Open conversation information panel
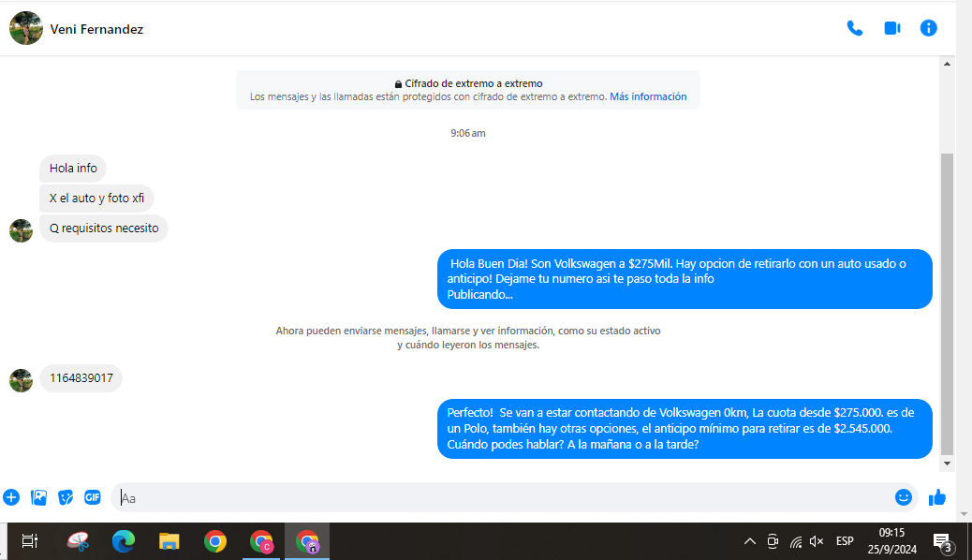The width and height of the screenshot is (972, 560). coord(928,28)
